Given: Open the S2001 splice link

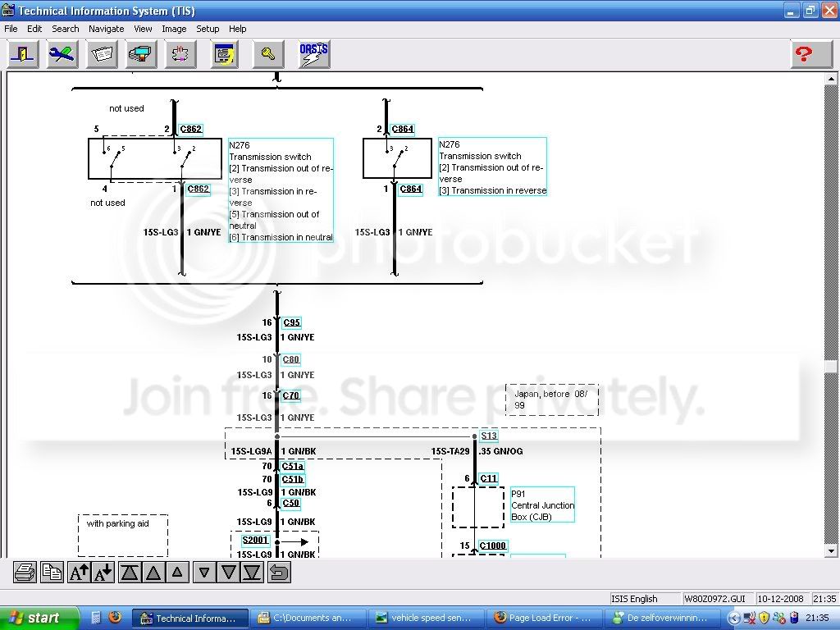Looking at the screenshot, I should pyautogui.click(x=255, y=540).
